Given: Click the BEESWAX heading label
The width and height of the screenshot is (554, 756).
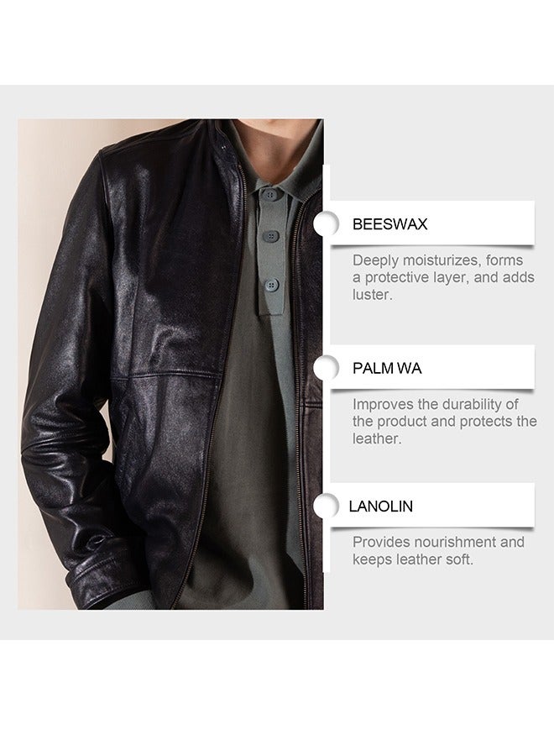Looking at the screenshot, I should 389,224.
